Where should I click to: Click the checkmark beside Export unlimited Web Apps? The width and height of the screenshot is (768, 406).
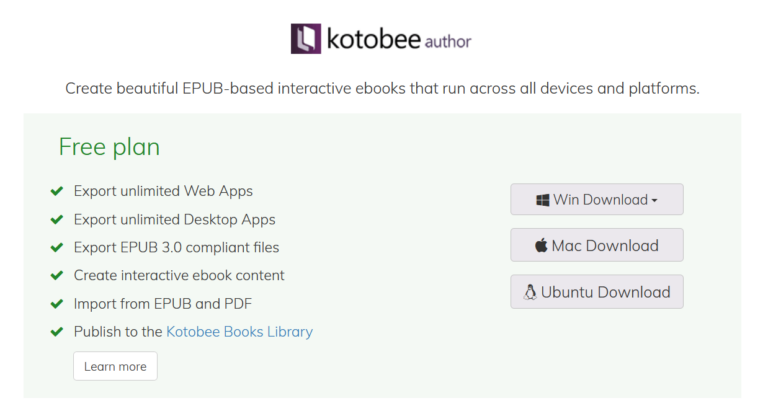pos(56,191)
